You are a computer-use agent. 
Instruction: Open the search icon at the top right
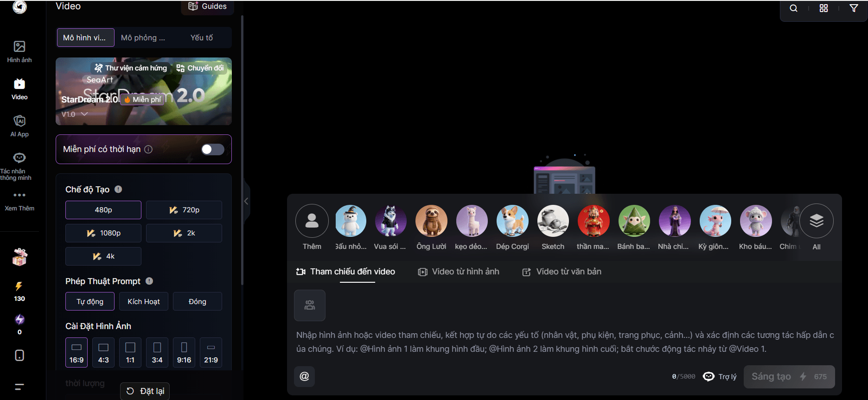794,8
